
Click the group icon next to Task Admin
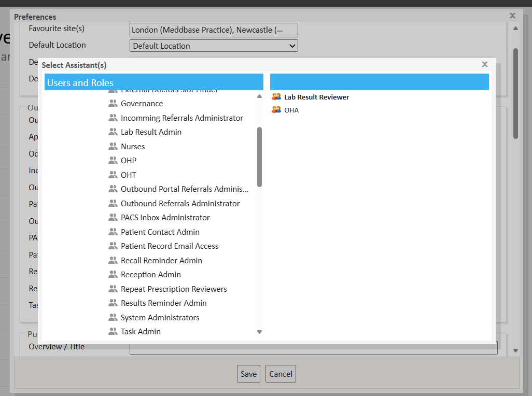pyautogui.click(x=113, y=332)
